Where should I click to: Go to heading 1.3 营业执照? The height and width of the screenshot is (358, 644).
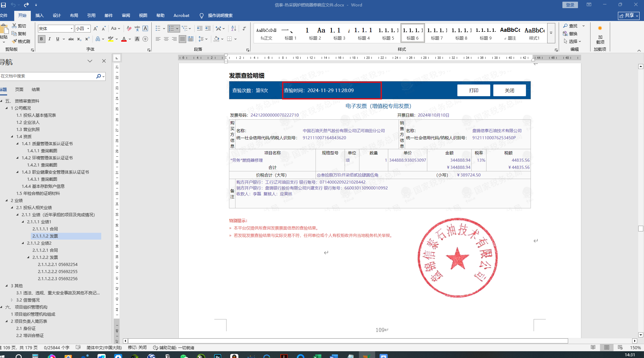(x=28, y=129)
